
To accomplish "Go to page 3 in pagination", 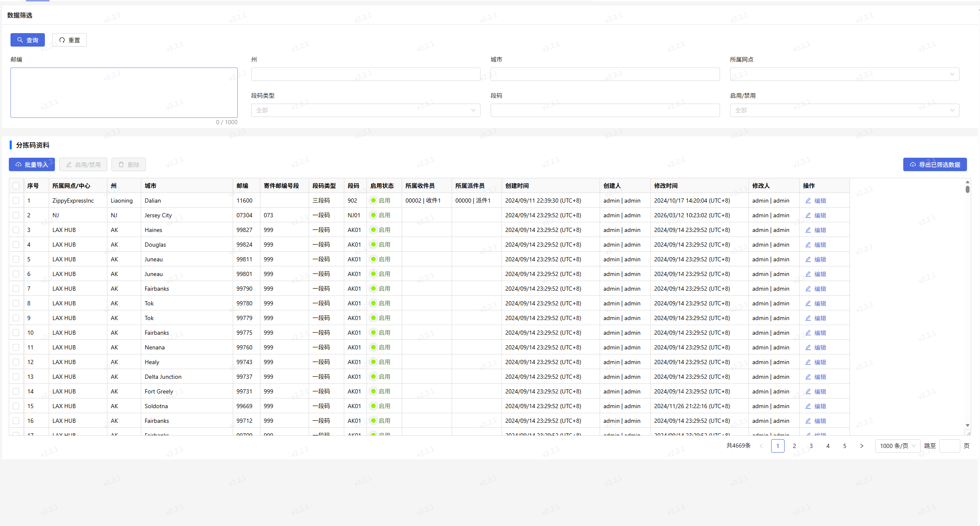I will coord(811,446).
